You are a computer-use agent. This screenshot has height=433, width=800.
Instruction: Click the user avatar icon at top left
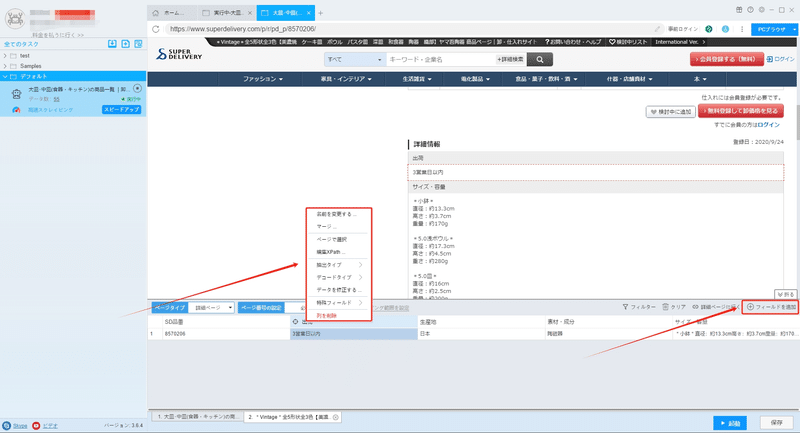(15, 19)
